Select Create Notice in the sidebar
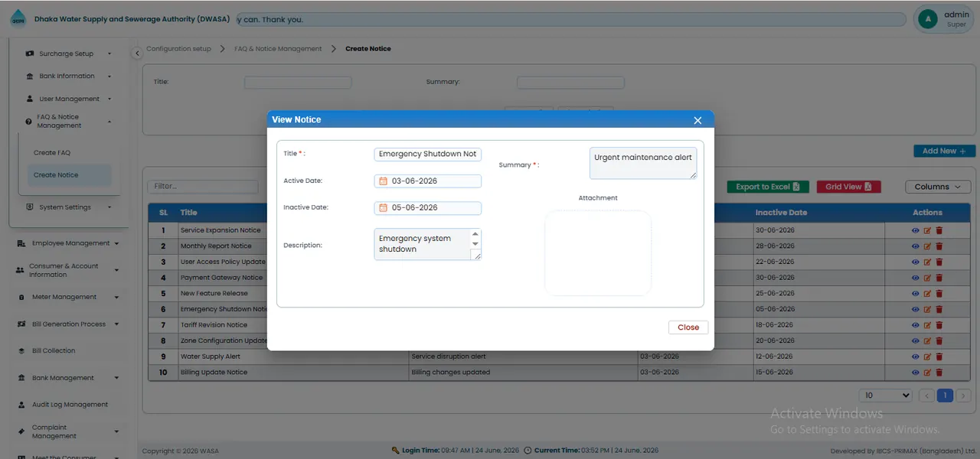 pos(69,175)
